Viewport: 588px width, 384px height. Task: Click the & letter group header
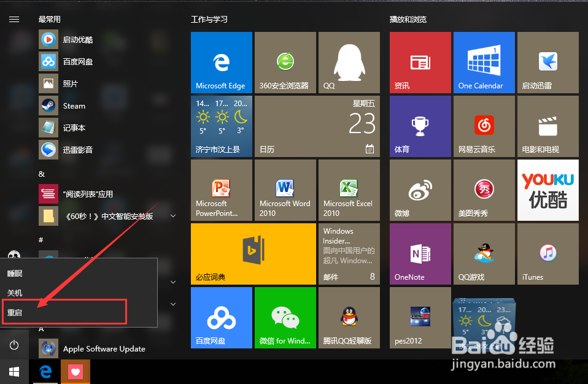coord(41,174)
